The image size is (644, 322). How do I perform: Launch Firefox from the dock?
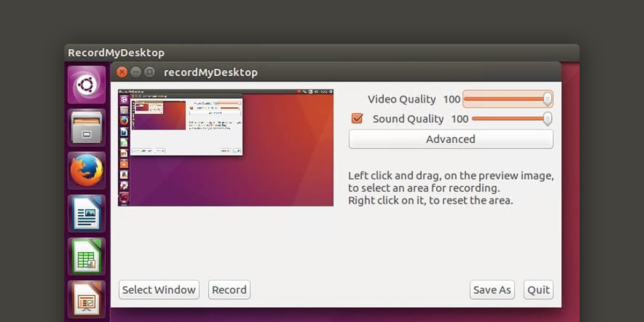[x=86, y=171]
